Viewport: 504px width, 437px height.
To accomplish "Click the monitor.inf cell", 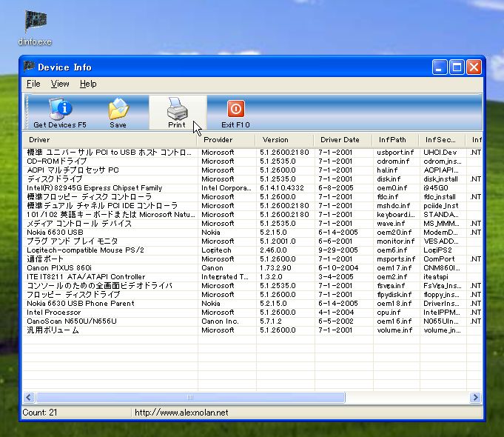I will click(x=396, y=241).
